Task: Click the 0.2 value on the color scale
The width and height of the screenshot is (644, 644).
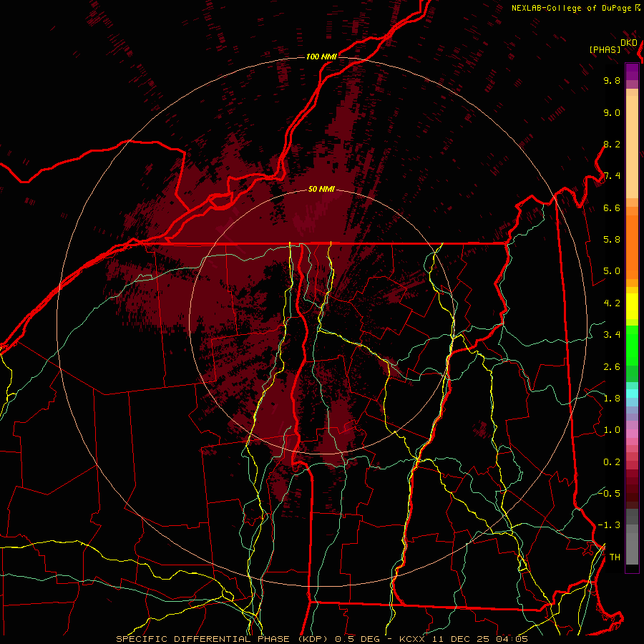Action: [612, 462]
